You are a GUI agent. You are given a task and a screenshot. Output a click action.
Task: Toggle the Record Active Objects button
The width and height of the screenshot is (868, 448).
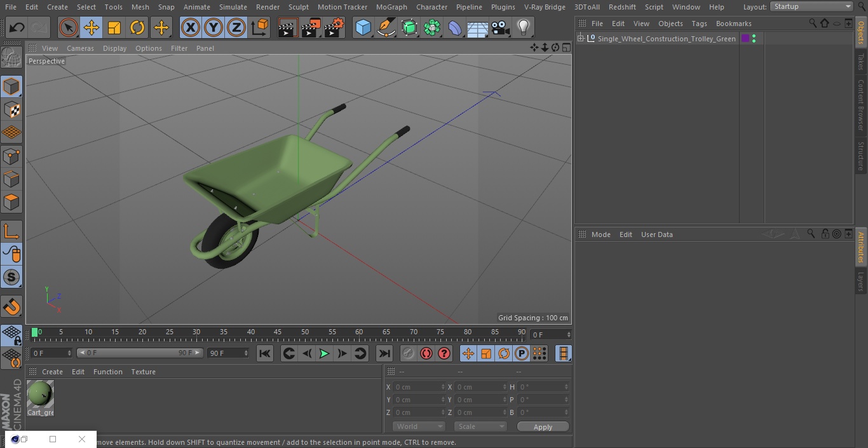pyautogui.click(x=408, y=353)
